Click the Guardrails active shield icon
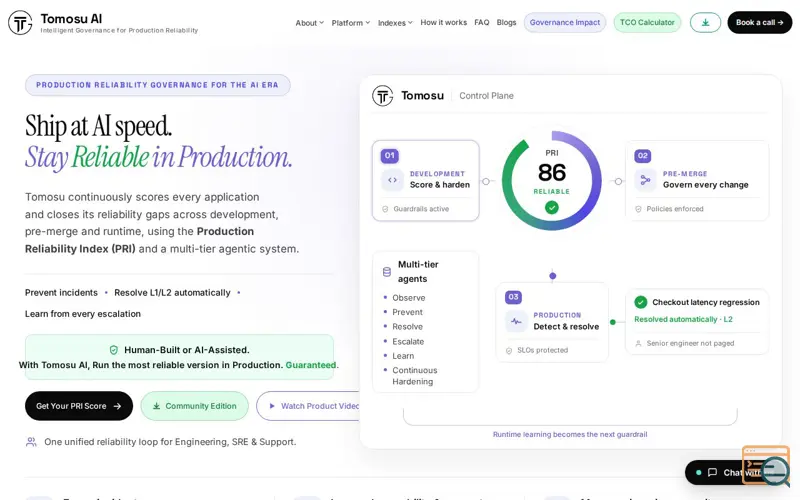This screenshot has height=500, width=800. click(385, 209)
